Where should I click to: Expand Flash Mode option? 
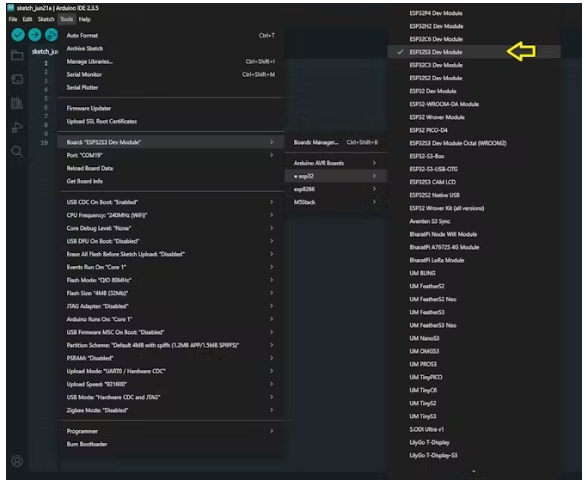click(170, 280)
